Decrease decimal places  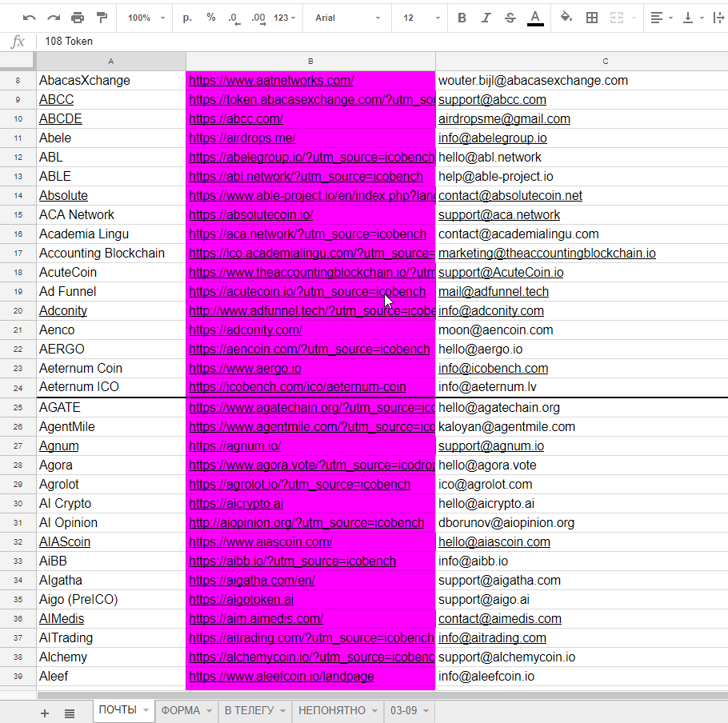[x=234, y=18]
